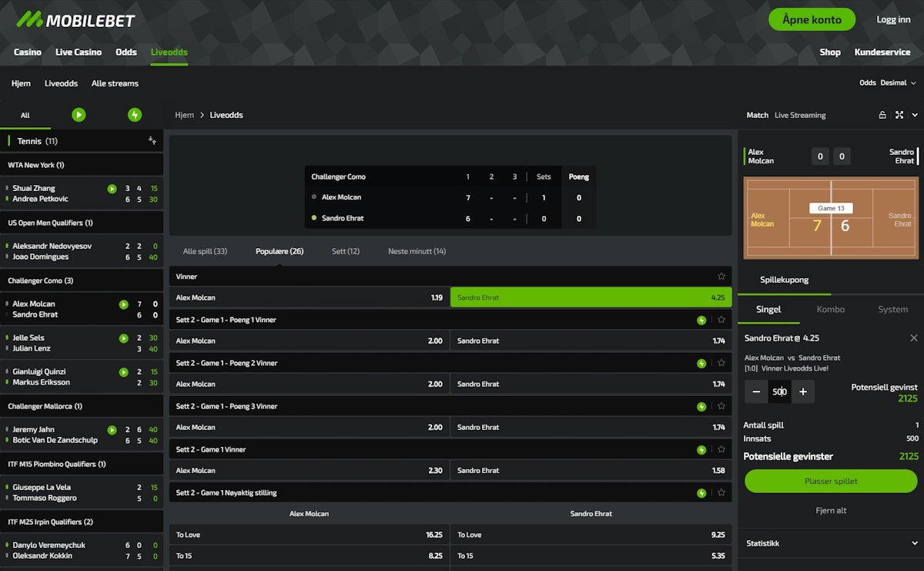Filter matches by lightning fast-market icon
The height and width of the screenshot is (571, 924).
tap(135, 115)
